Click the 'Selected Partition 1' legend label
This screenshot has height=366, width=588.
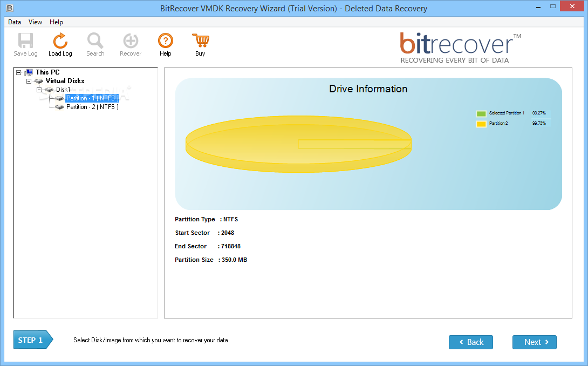[x=507, y=113]
